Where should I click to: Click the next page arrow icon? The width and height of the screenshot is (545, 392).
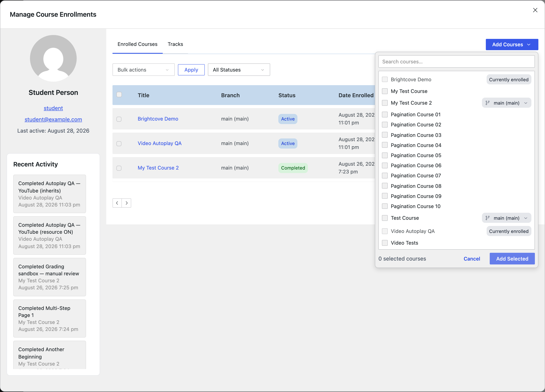pos(126,203)
